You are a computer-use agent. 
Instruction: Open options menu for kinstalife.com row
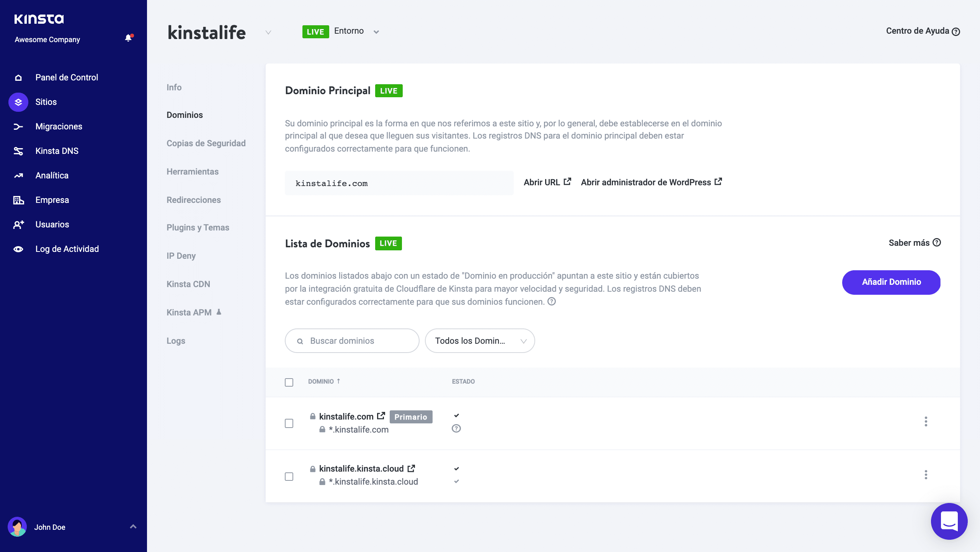point(926,421)
